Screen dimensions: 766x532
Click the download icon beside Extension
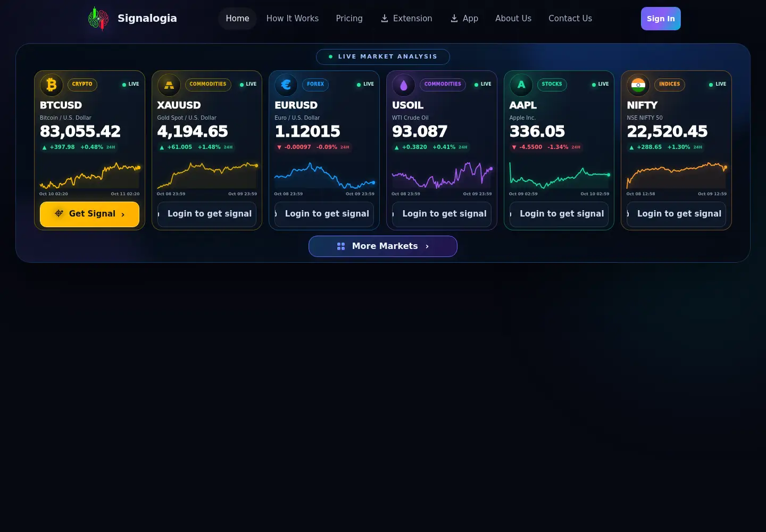pos(385,19)
